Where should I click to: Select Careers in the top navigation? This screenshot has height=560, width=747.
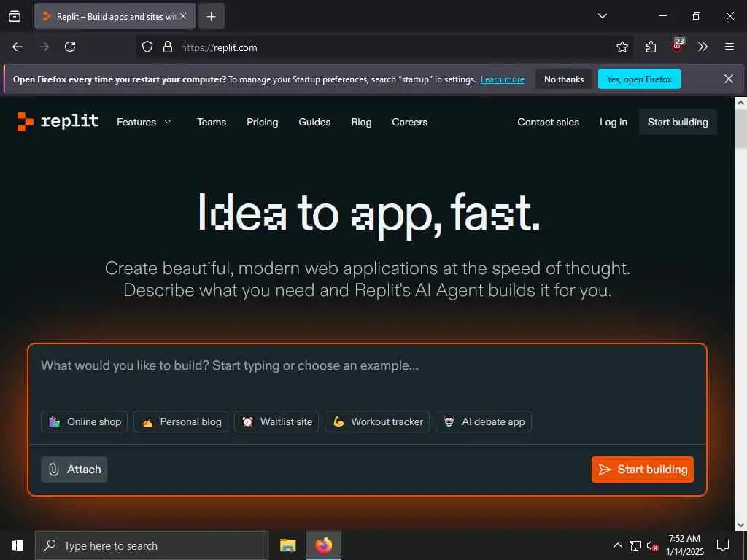(x=410, y=122)
